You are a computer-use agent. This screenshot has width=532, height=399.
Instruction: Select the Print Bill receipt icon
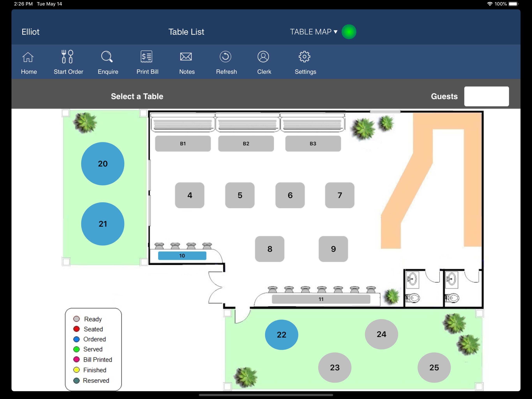pos(146,57)
